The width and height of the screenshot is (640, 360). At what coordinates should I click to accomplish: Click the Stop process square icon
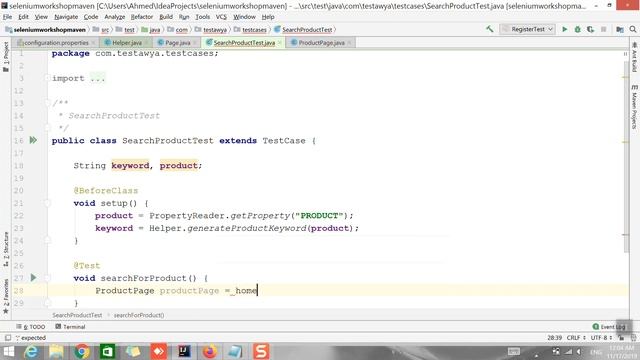click(x=603, y=29)
